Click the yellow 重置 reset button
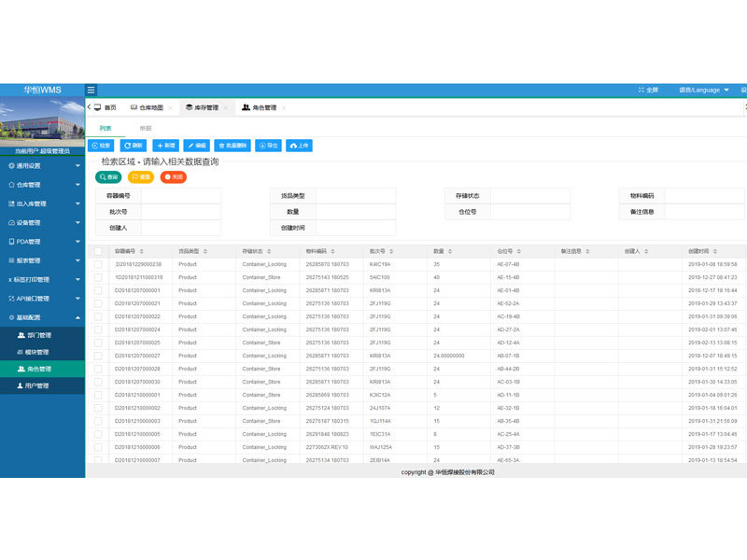Screen dimensions: 747x560 pyautogui.click(x=140, y=176)
